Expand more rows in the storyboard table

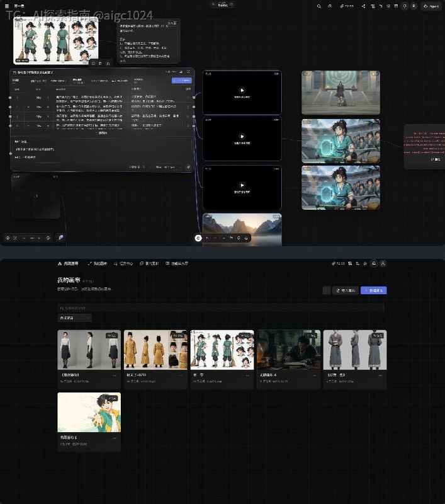pyautogui.click(x=102, y=133)
